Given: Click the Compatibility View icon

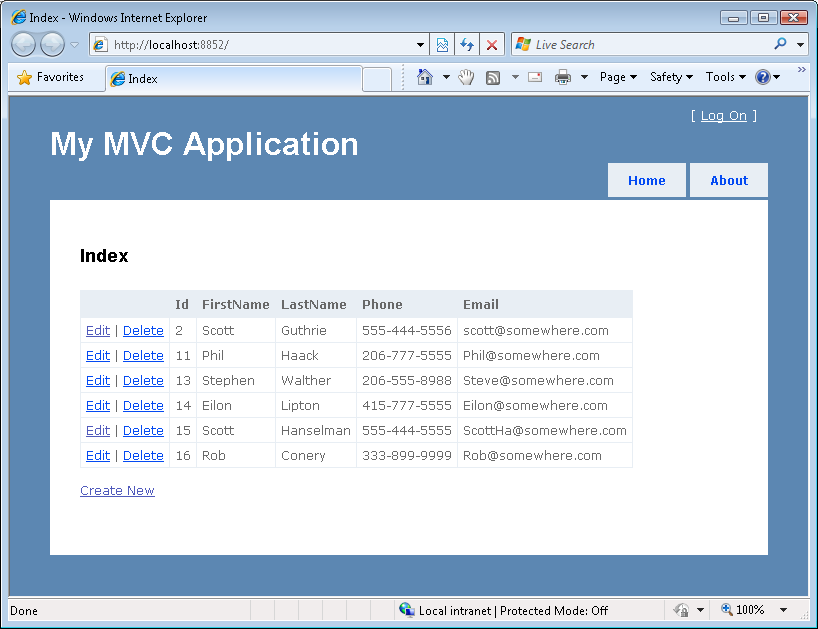Looking at the screenshot, I should point(442,45).
